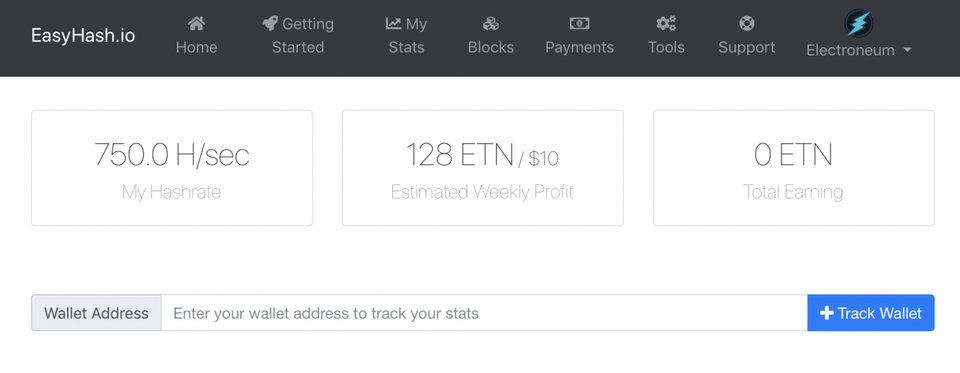
Task: Click the EasyHash.io brand link
Action: click(x=83, y=35)
